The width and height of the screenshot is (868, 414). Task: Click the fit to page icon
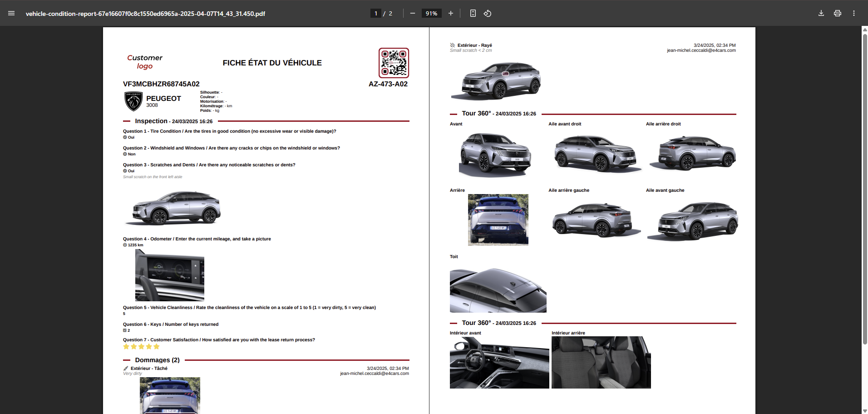[x=473, y=14]
